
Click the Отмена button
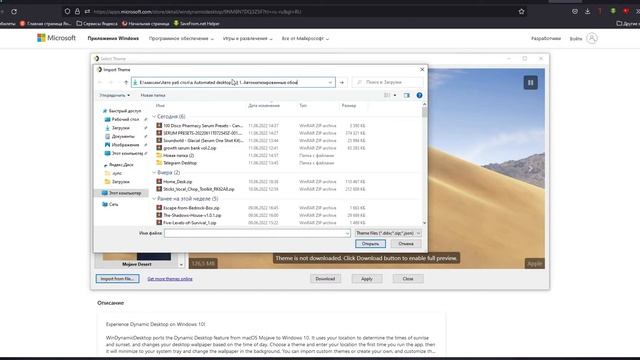click(406, 244)
